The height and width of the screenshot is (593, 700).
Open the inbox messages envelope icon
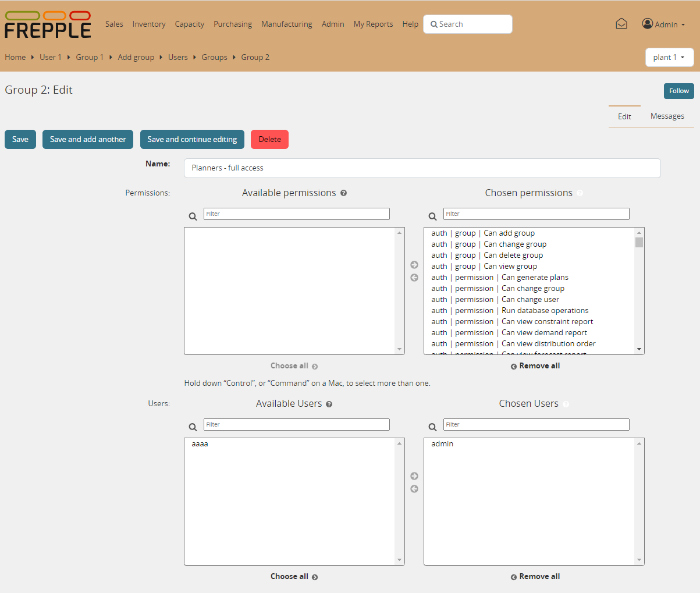(621, 24)
